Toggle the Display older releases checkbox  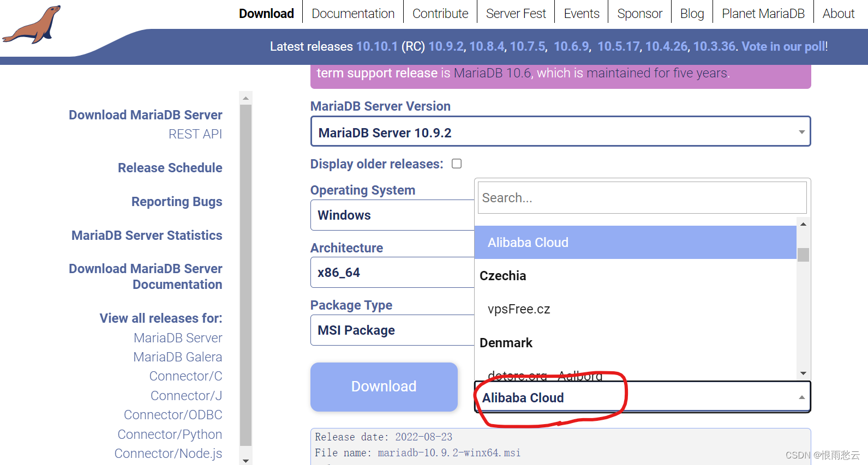point(457,164)
